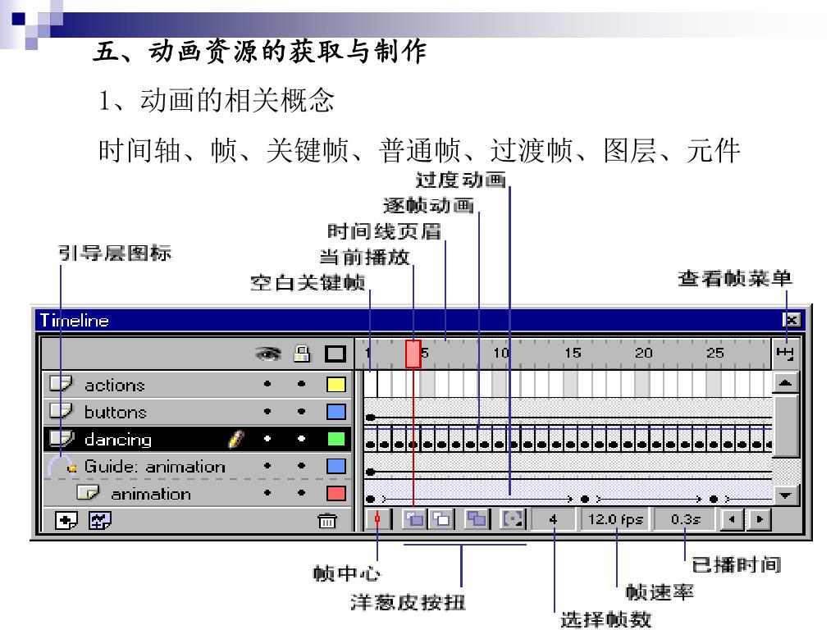Click frame 20 on timeline ruler
The height and width of the screenshot is (630, 840).
[x=643, y=353]
